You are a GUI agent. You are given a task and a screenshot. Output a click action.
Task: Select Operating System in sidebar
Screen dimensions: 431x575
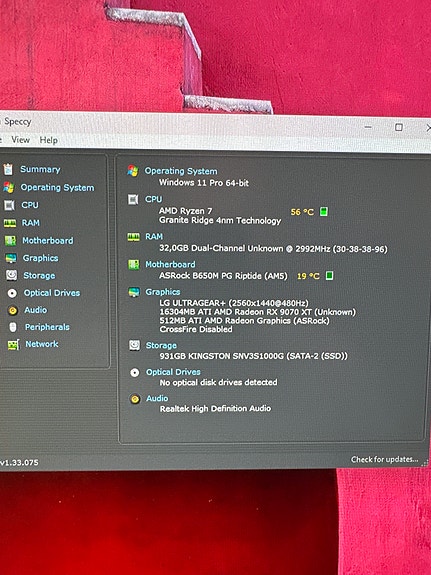[57, 187]
